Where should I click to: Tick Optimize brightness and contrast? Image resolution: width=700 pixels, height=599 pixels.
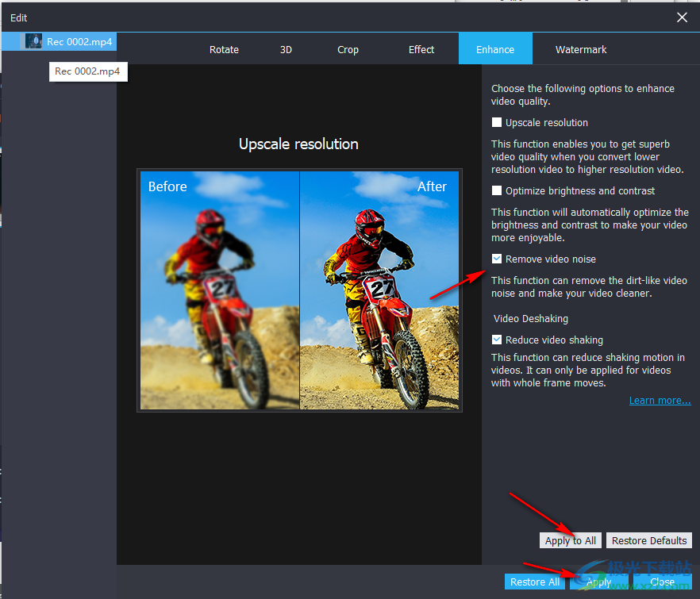click(x=497, y=190)
